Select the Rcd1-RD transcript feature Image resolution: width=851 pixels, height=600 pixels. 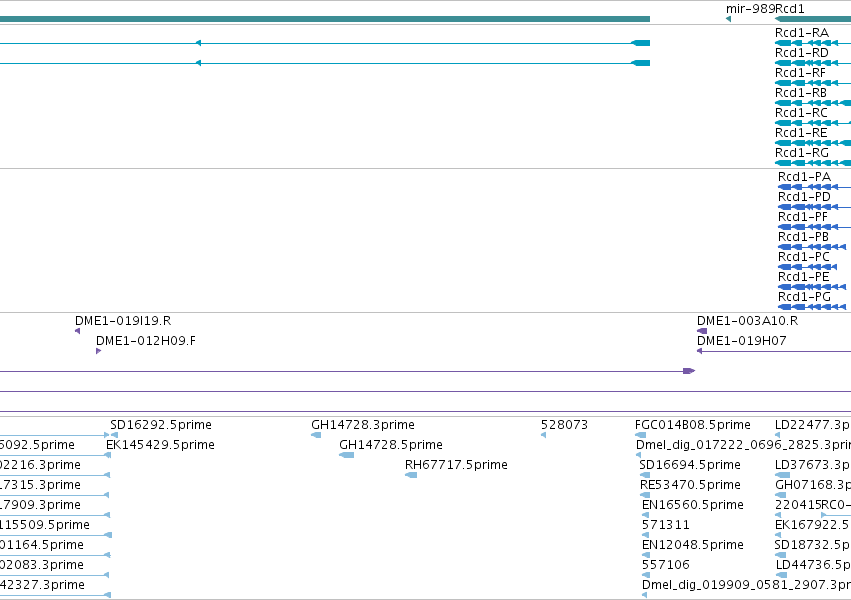812,63
